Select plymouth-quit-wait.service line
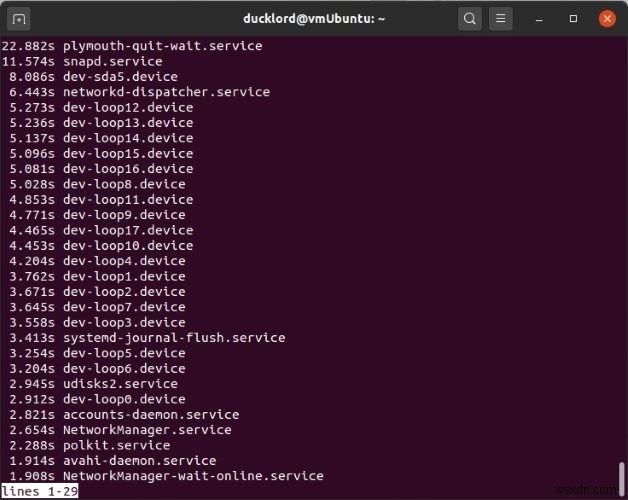 [x=132, y=46]
